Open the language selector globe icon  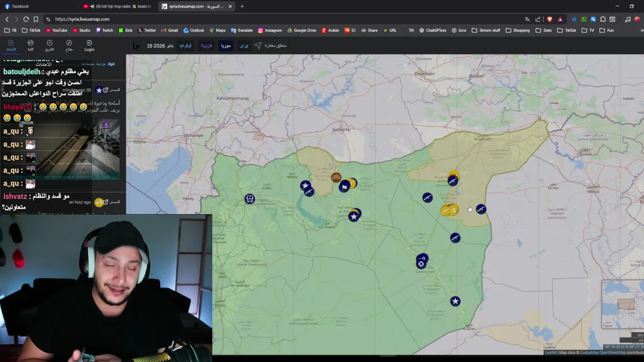tap(30, 45)
